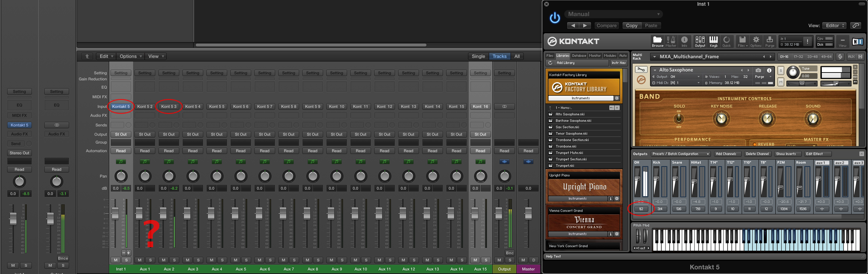This screenshot has width=868, height=274.
Task: Switch to Kontakt Database browser tab
Action: (579, 56)
